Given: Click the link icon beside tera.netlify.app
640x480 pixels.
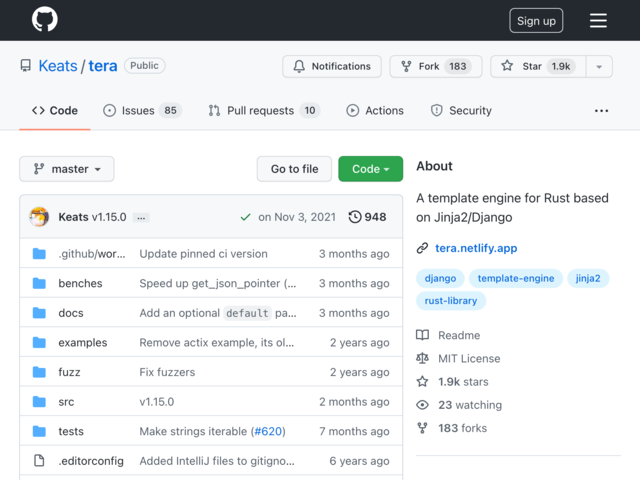Looking at the screenshot, I should pos(422,248).
